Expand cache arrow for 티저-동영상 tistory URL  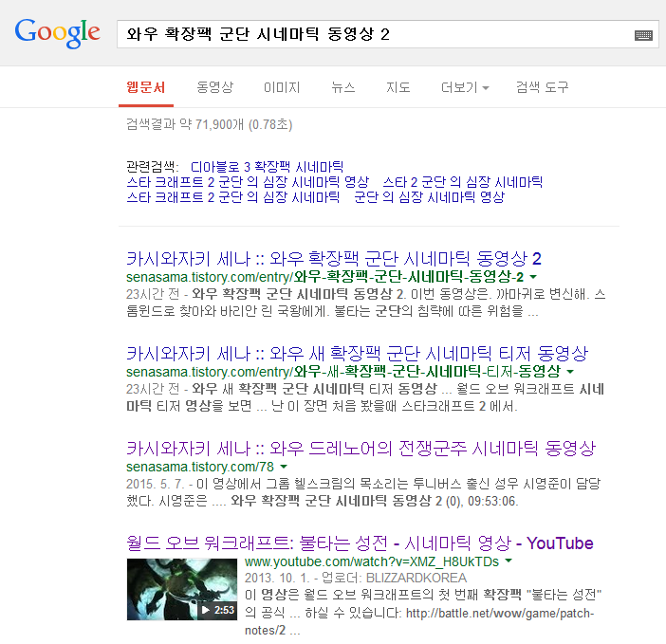point(570,372)
